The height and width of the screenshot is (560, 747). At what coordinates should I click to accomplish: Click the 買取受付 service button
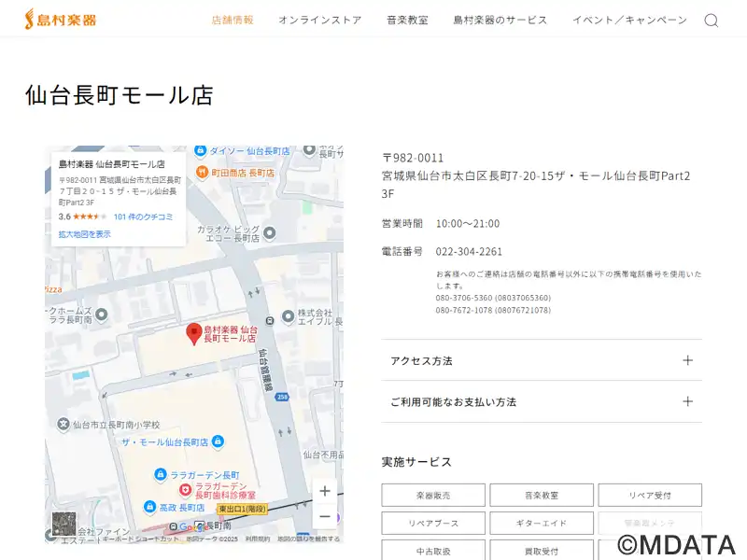542,551
